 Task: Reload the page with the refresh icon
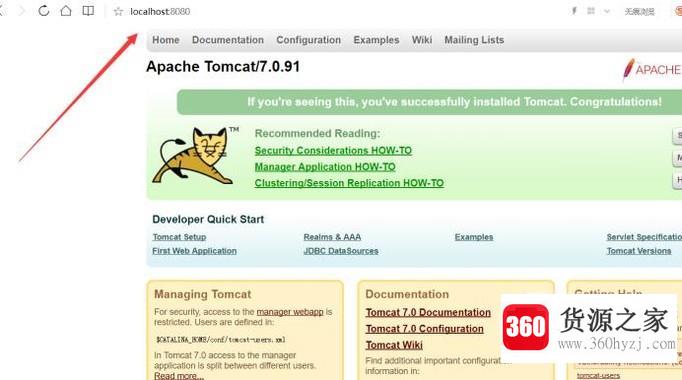click(x=43, y=11)
